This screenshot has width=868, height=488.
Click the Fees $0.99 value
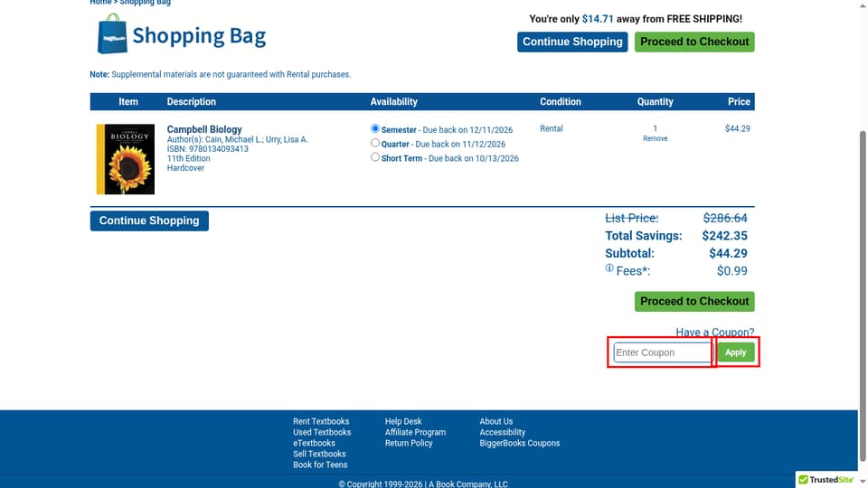tap(731, 271)
